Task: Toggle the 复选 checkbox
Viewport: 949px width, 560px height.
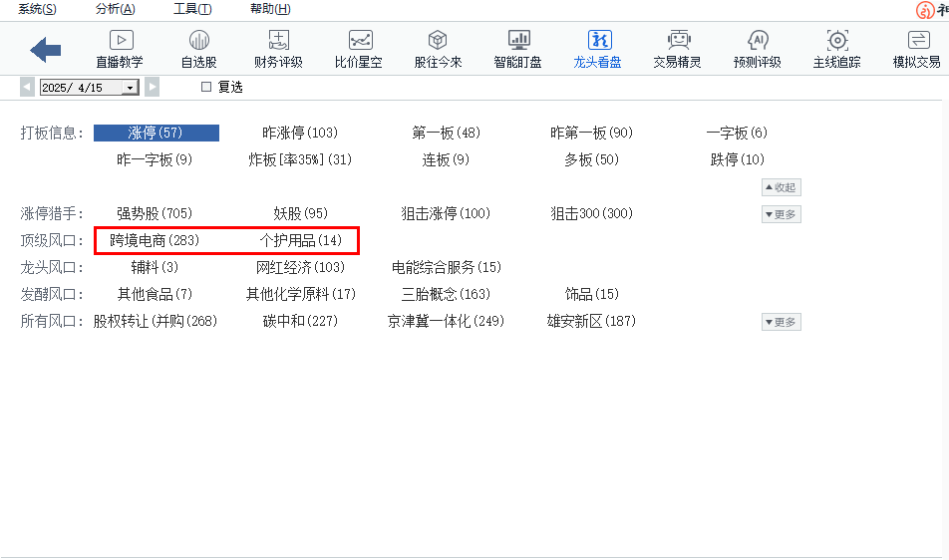Action: (206, 87)
